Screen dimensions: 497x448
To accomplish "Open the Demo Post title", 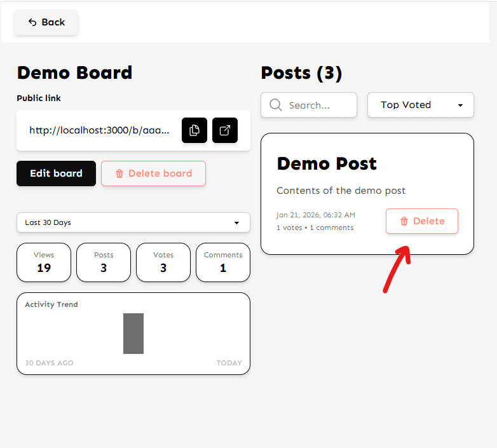I will coord(327,163).
